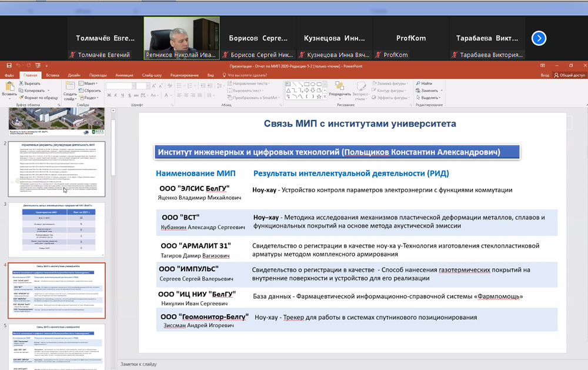The width and height of the screenshot is (588, 370).
Task: Click the "Что вы хотите сделать?" search box
Action: point(247,75)
